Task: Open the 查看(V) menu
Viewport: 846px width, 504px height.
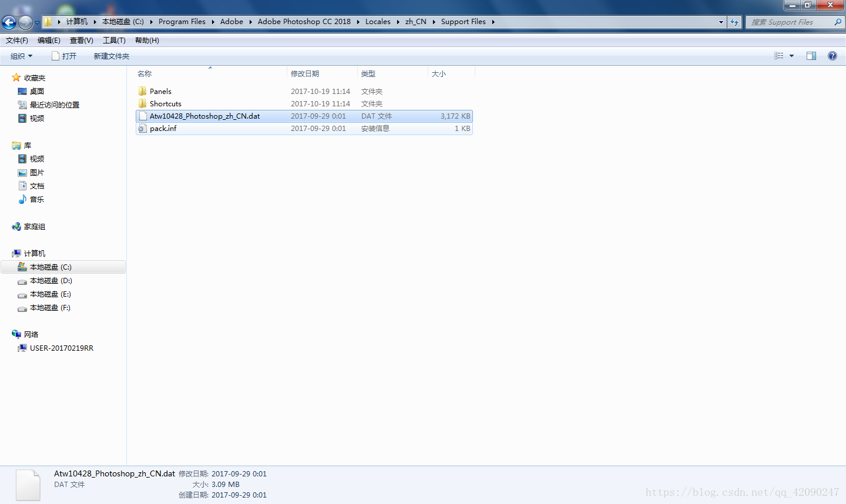Action: point(81,41)
